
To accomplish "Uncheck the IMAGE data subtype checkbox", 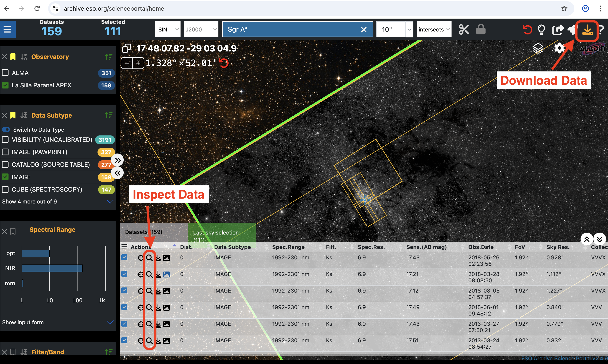I will (x=5, y=177).
